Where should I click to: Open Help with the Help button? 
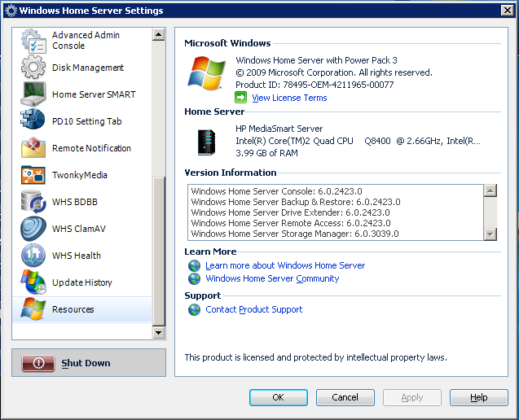pyautogui.click(x=478, y=397)
